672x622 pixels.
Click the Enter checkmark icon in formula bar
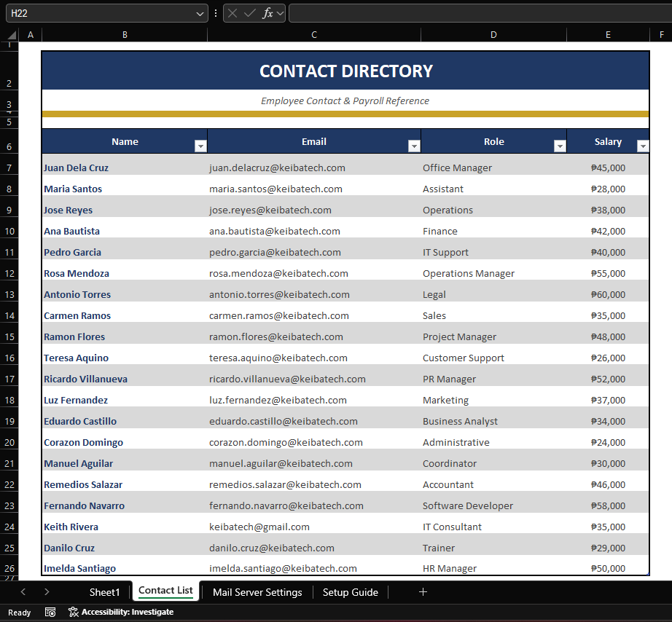(x=250, y=13)
